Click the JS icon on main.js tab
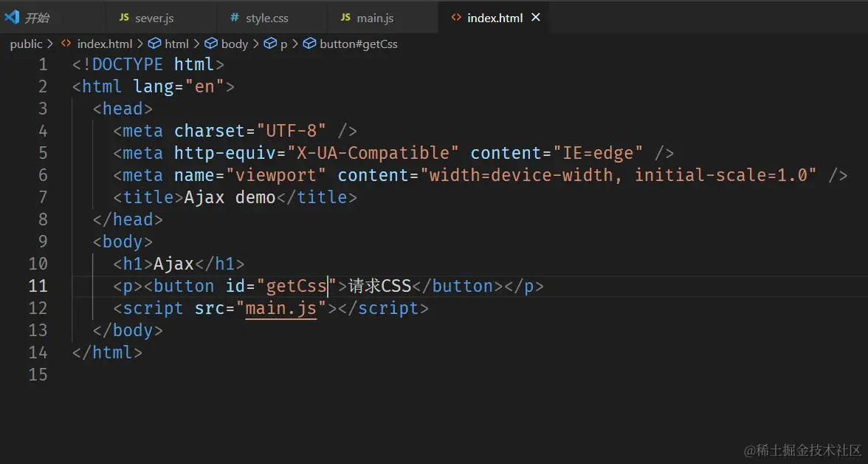This screenshot has height=464, width=868. 345,18
